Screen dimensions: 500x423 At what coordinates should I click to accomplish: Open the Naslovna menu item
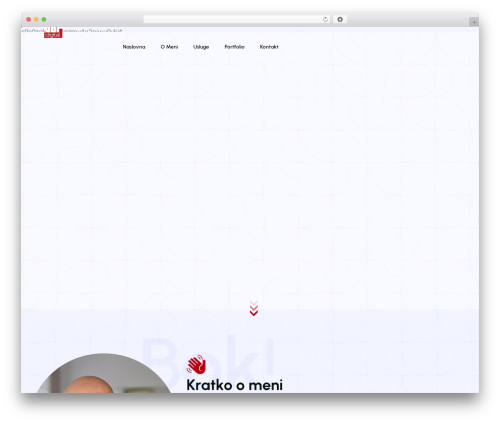pos(134,47)
